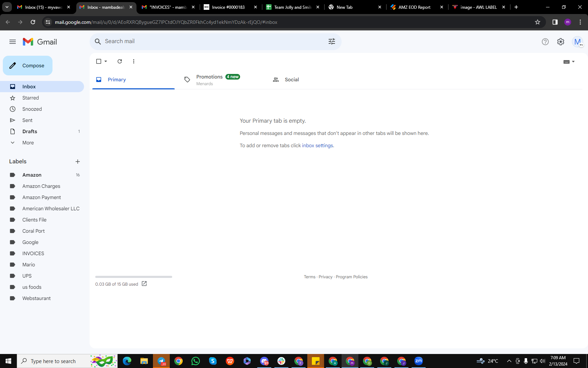This screenshot has height=368, width=588.
Task: Open the Amazon Payment label
Action: (42, 197)
